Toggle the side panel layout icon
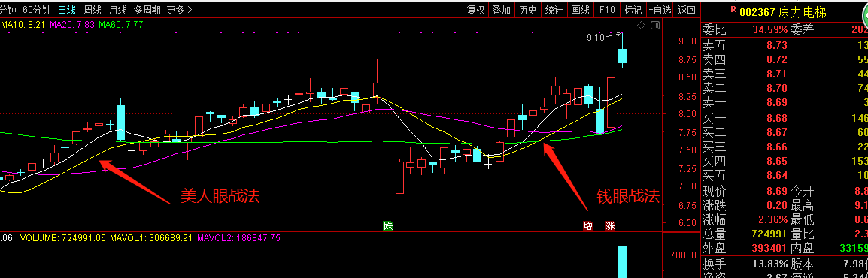This screenshot has width=868, height=278. (x=655, y=25)
